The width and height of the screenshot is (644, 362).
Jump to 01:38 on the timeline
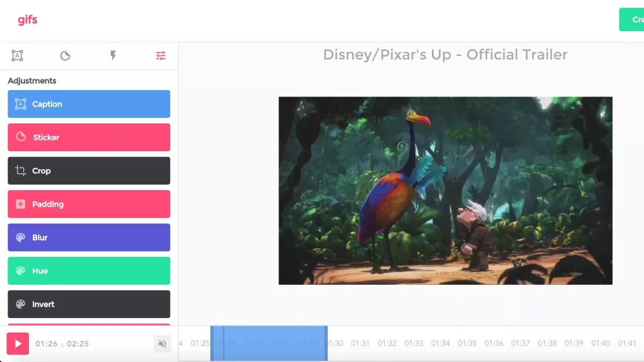coord(547,343)
